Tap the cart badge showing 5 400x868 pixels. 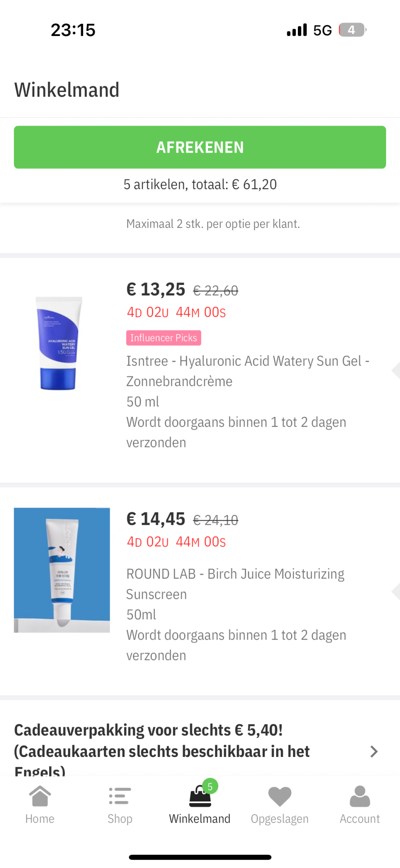(x=210, y=787)
